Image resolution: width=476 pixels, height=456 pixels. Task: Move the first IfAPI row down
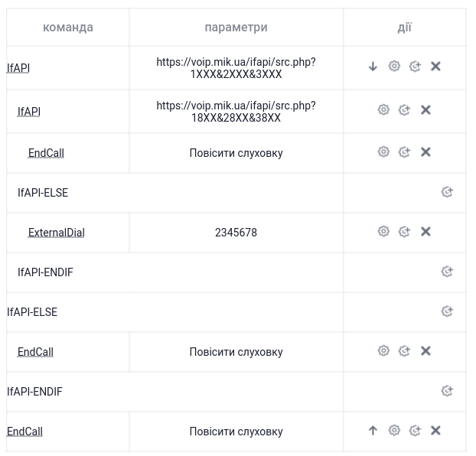coord(373,67)
